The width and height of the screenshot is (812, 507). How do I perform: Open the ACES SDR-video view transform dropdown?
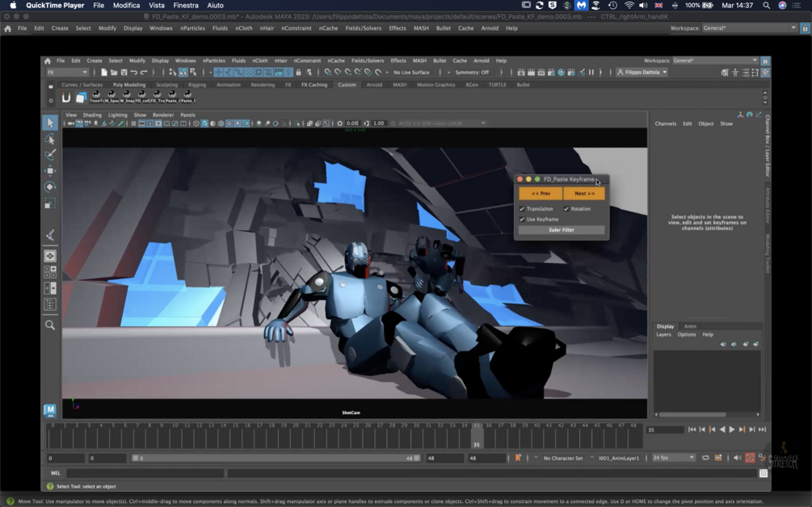442,124
